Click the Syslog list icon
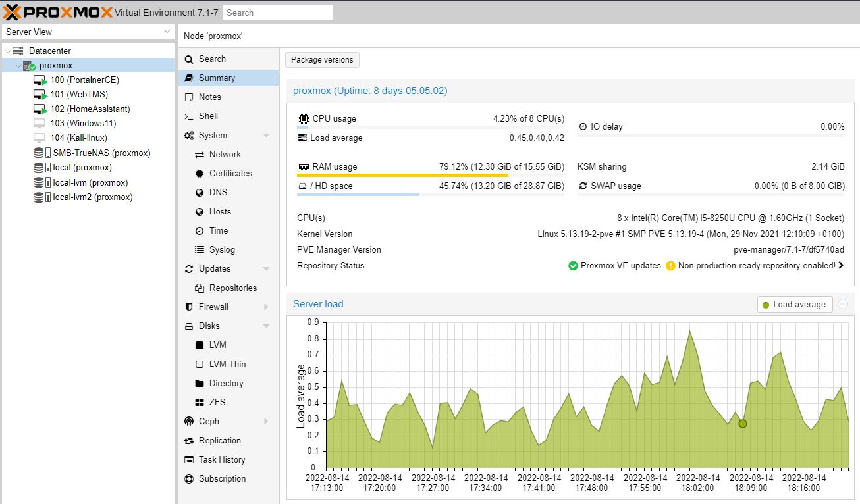This screenshot has width=860, height=504. [x=200, y=249]
